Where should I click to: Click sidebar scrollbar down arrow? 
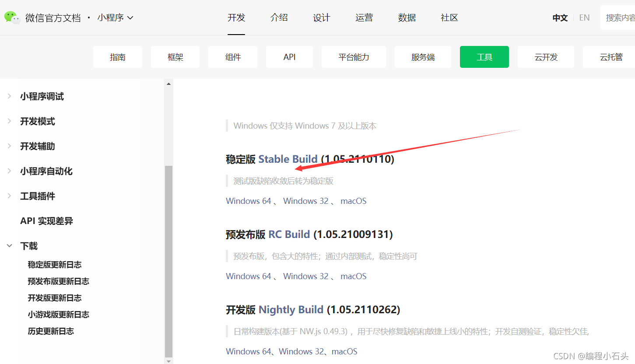coord(168,361)
